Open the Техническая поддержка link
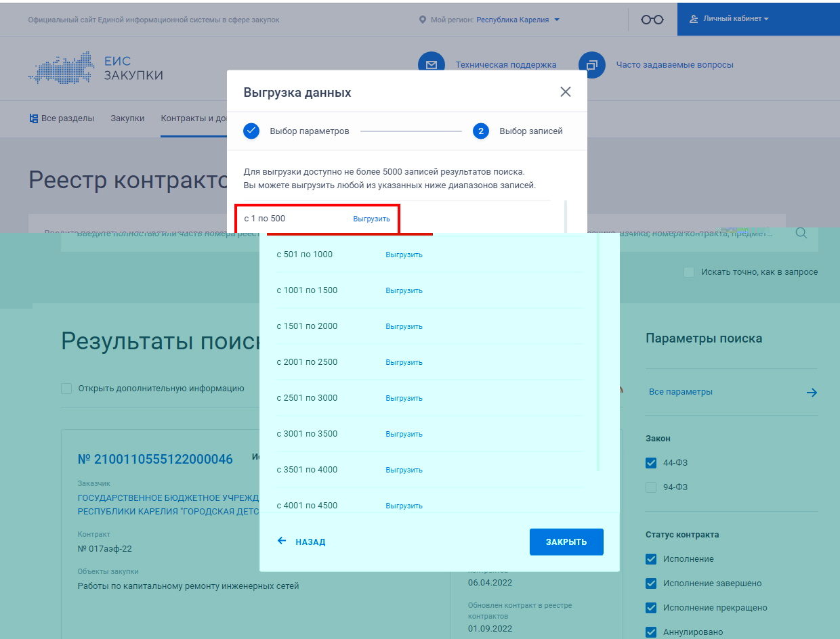 pos(506,65)
